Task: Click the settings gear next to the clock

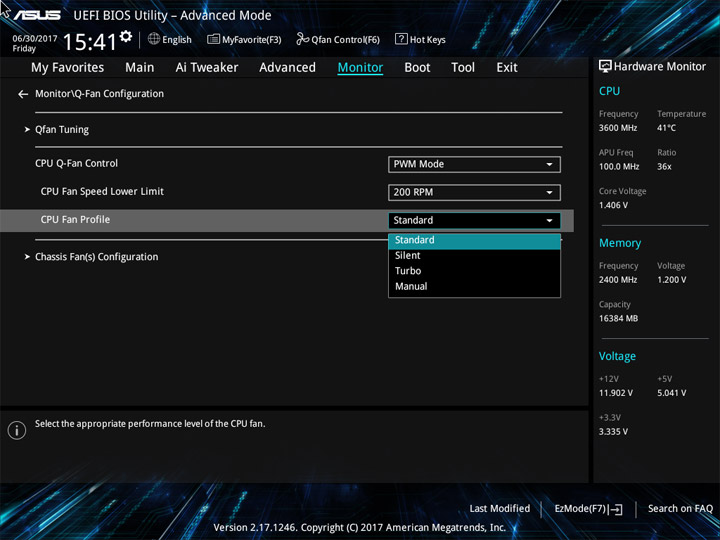Action: pyautogui.click(x=126, y=36)
